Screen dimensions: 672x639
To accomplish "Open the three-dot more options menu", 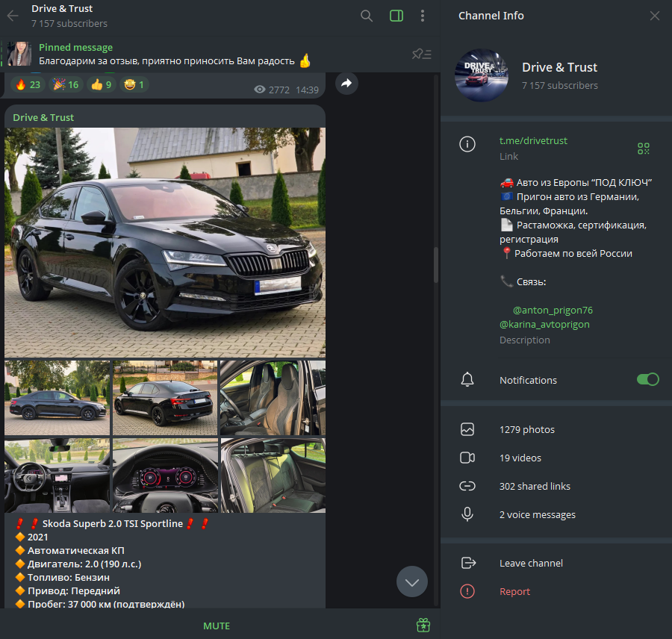I will pyautogui.click(x=423, y=16).
